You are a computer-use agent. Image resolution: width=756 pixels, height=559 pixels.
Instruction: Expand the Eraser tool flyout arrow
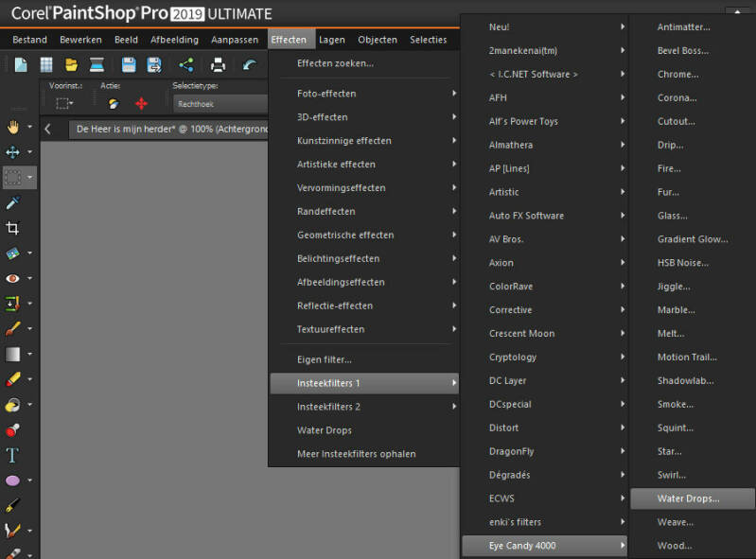point(30,378)
